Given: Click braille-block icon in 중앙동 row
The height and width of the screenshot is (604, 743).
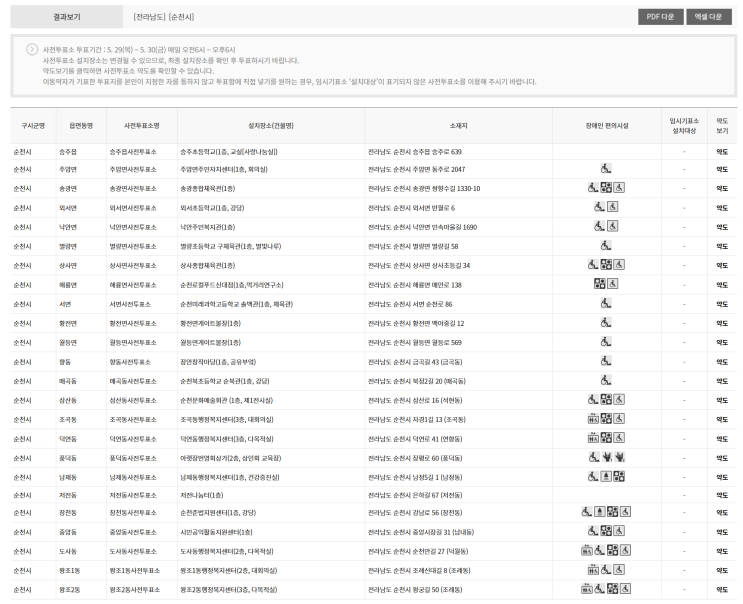Looking at the screenshot, I should [x=606, y=531].
